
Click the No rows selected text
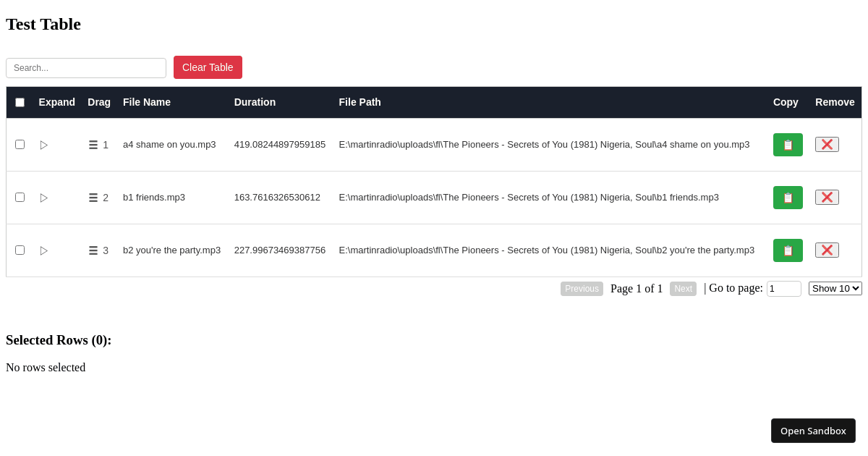click(x=46, y=368)
